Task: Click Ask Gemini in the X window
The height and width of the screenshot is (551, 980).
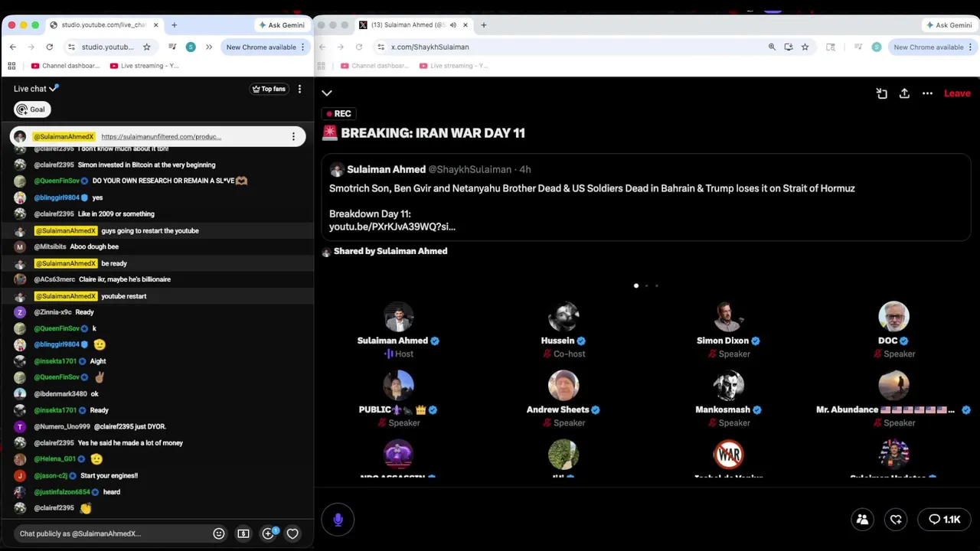Action: pyautogui.click(x=949, y=25)
